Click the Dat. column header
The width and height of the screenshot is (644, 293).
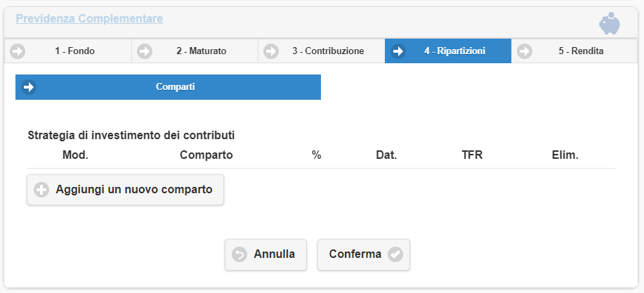coord(386,155)
